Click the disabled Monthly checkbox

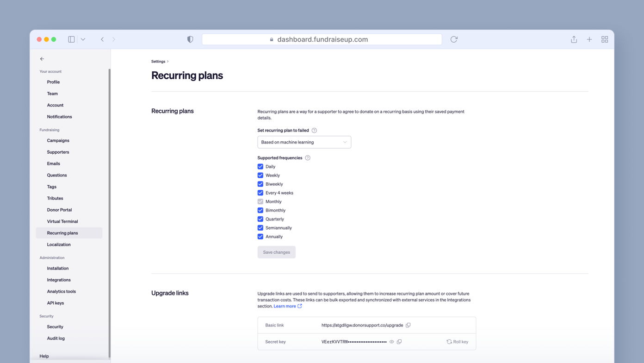(260, 201)
